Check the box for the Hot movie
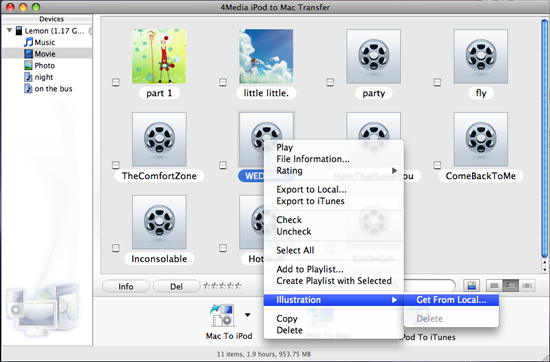550x362 pixels. 223,248
